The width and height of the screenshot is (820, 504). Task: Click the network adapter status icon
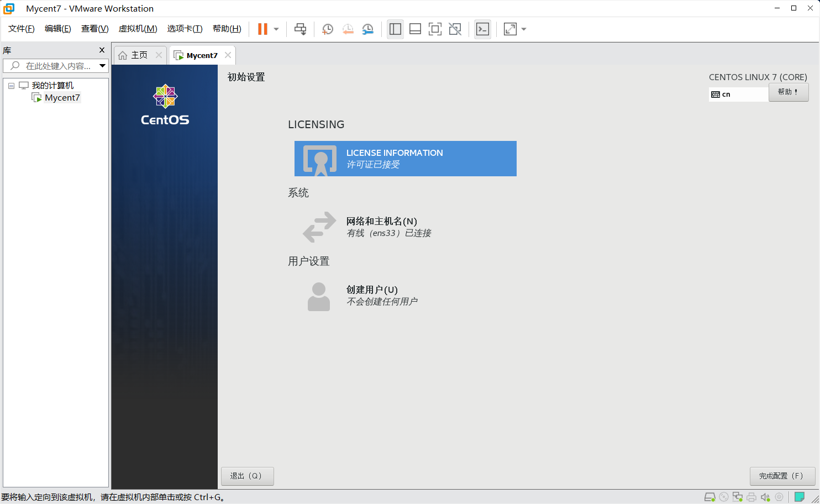coord(738,496)
